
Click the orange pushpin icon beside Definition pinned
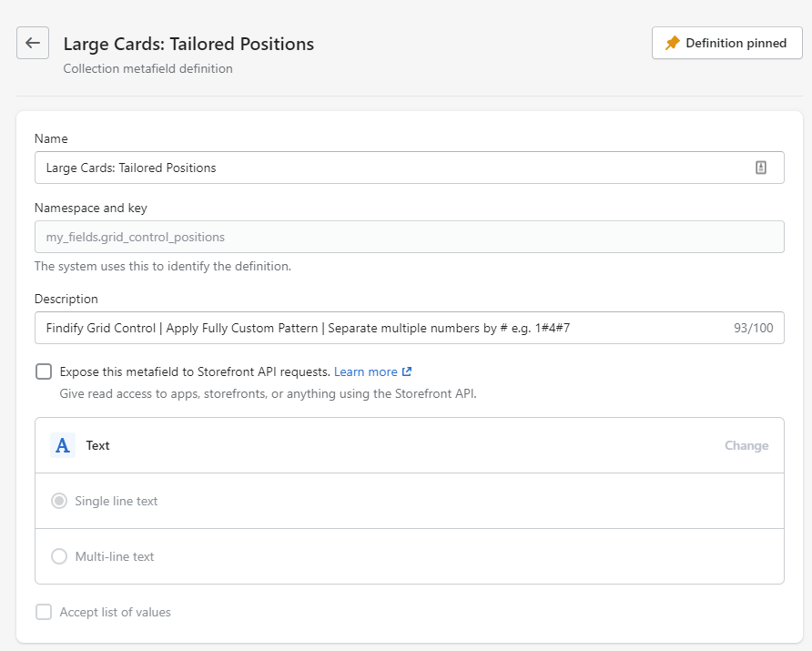671,42
